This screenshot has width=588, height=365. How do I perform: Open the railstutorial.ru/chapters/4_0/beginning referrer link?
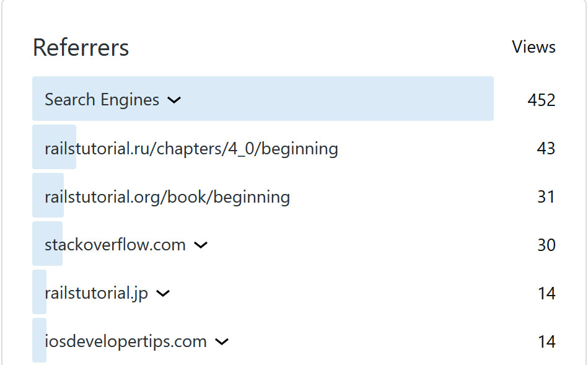pyautogui.click(x=190, y=148)
